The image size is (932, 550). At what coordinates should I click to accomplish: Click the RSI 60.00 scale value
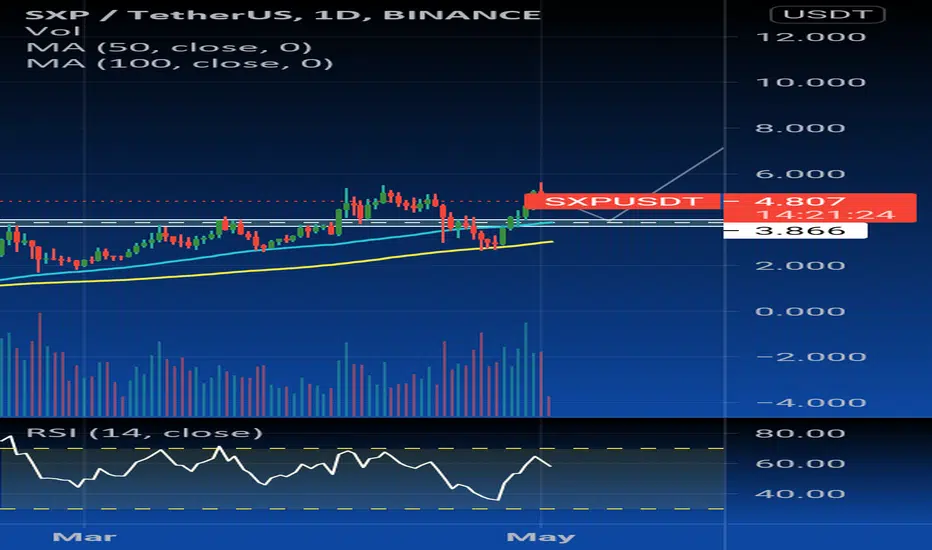coord(800,463)
